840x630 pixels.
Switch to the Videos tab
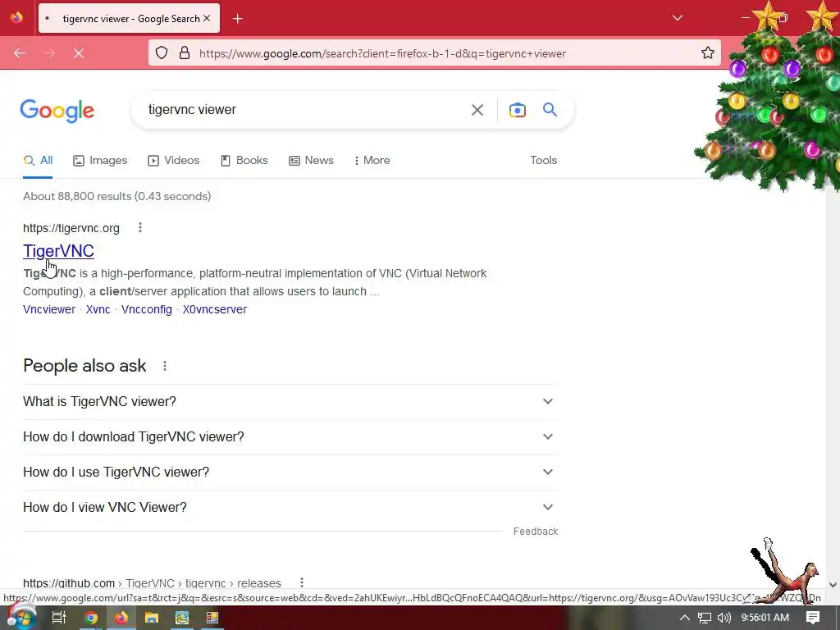[x=174, y=160]
